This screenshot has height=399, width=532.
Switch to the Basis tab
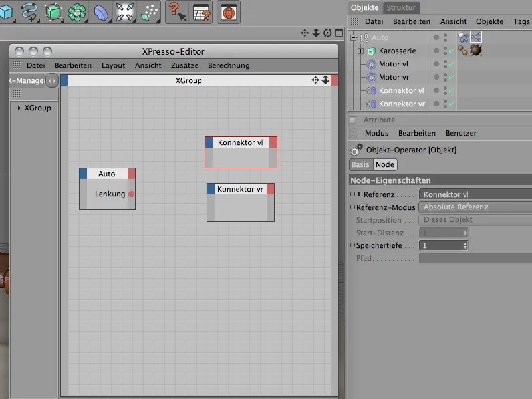[360, 164]
